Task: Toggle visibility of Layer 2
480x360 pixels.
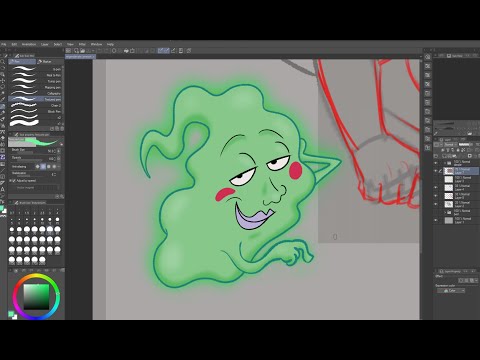Action: pos(436,204)
